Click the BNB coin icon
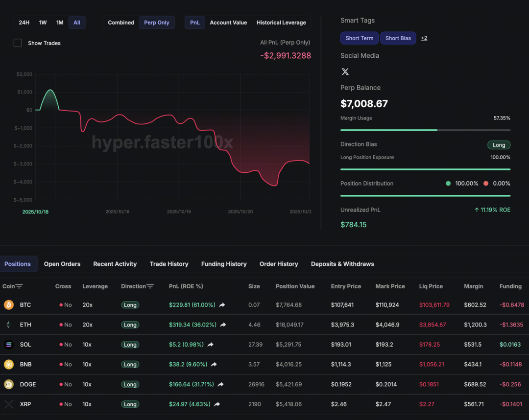Viewport: 529px width, 420px height. [x=9, y=365]
